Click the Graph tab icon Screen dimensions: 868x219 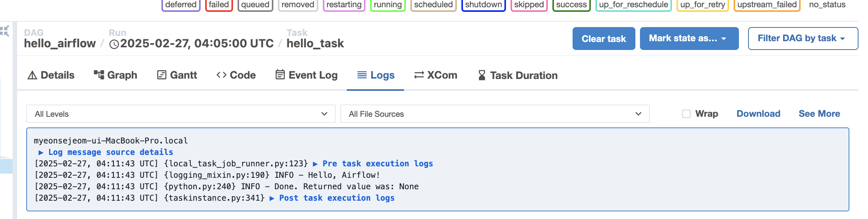coord(99,75)
